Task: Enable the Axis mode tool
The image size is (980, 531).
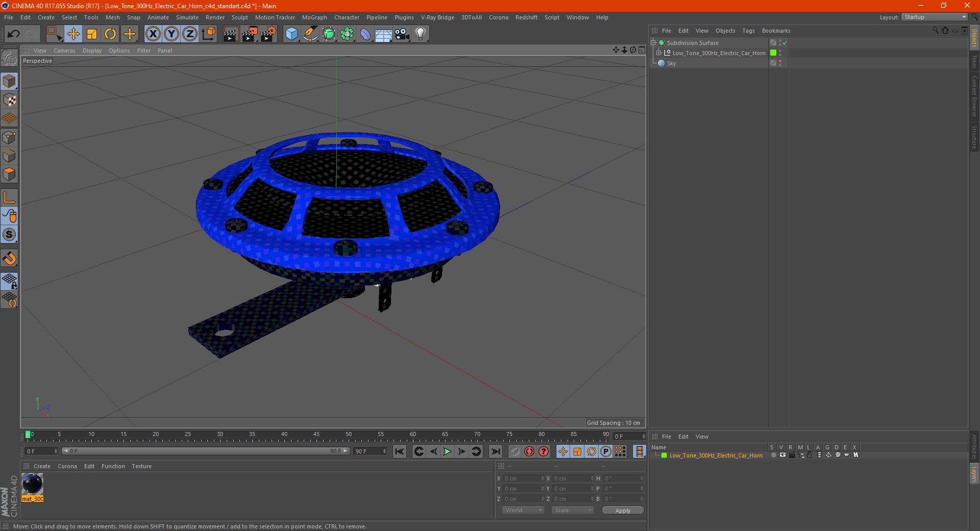Action: coord(9,198)
